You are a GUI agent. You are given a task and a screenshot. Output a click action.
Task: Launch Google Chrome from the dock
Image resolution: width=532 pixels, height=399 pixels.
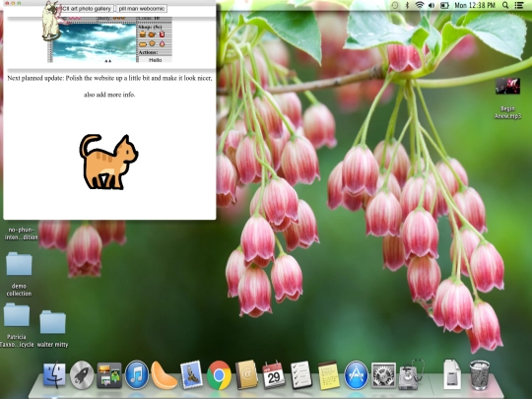coord(219,375)
